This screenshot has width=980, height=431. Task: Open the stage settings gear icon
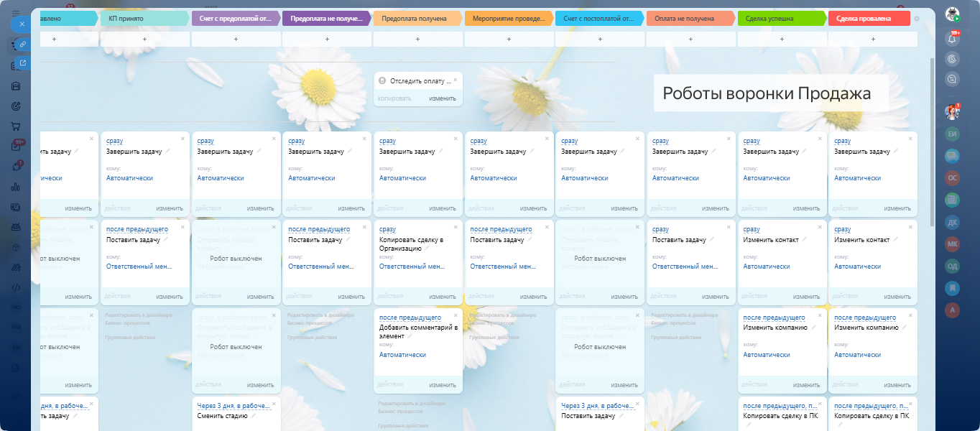pyautogui.click(x=916, y=19)
